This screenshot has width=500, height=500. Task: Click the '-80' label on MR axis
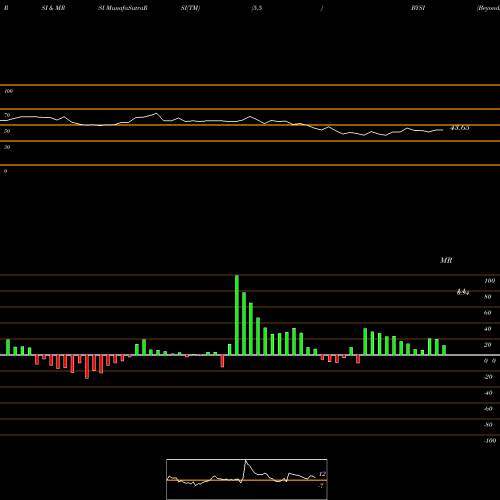tap(488, 425)
